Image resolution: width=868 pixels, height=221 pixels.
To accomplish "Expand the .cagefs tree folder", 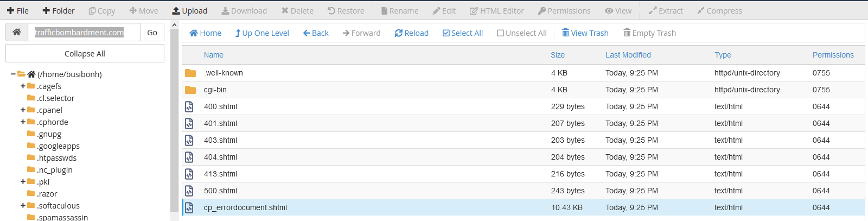I will [x=23, y=86].
